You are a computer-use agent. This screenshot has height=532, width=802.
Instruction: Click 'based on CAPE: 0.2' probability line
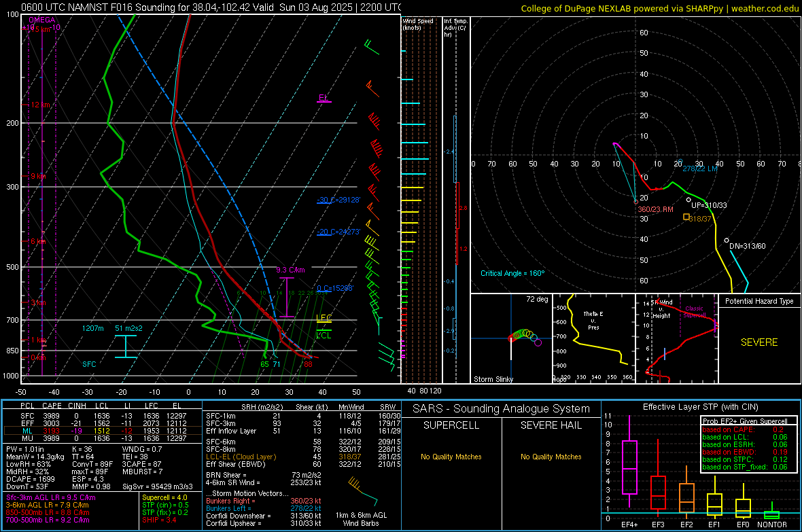[x=743, y=429]
